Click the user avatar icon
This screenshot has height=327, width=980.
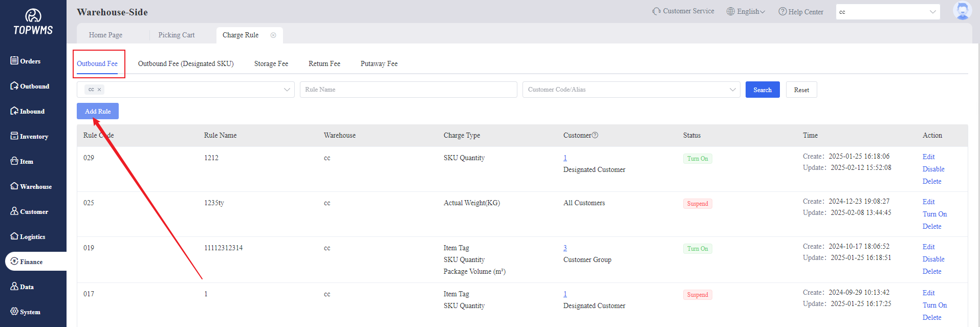(x=962, y=11)
